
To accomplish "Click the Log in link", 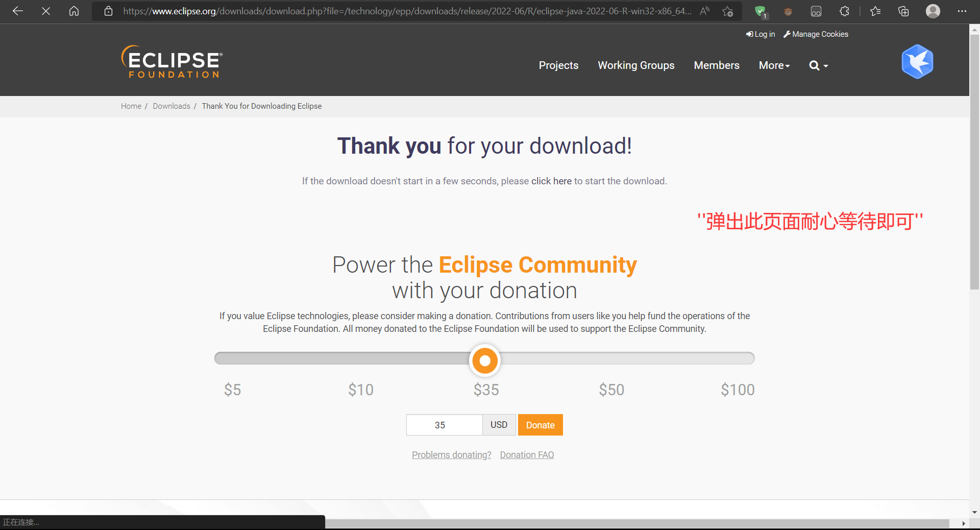I will [761, 34].
